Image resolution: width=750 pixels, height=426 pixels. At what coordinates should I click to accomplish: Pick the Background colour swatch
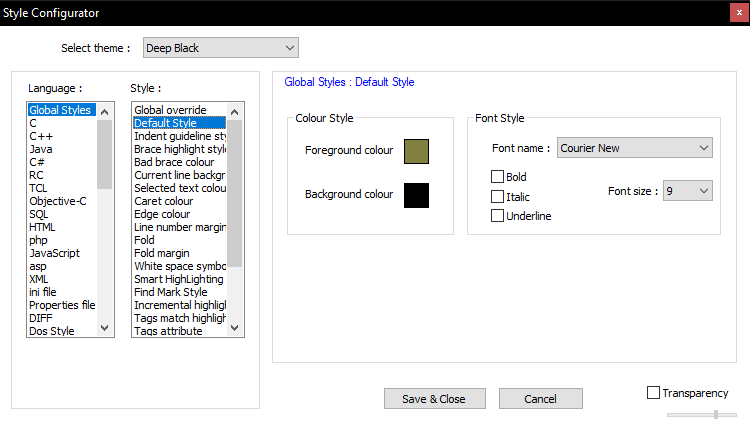pos(416,195)
